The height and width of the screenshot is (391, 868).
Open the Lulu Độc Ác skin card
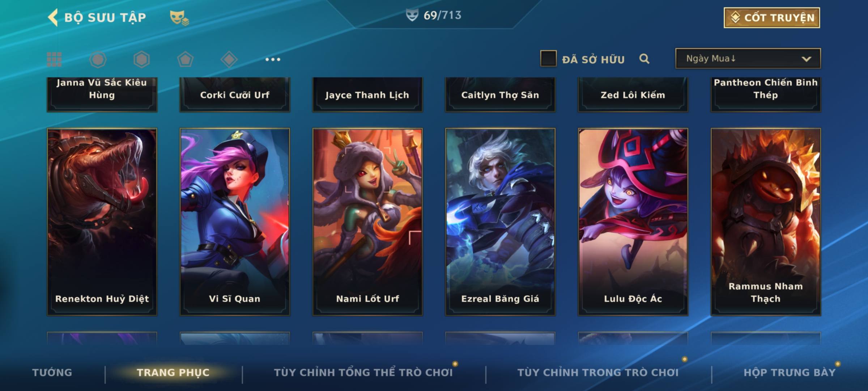pos(633,222)
